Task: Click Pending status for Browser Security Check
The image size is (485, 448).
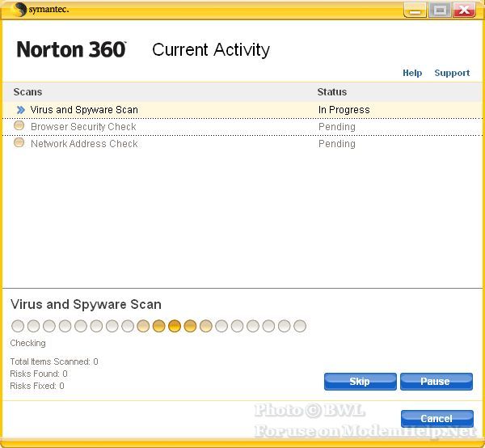Action: tap(337, 127)
